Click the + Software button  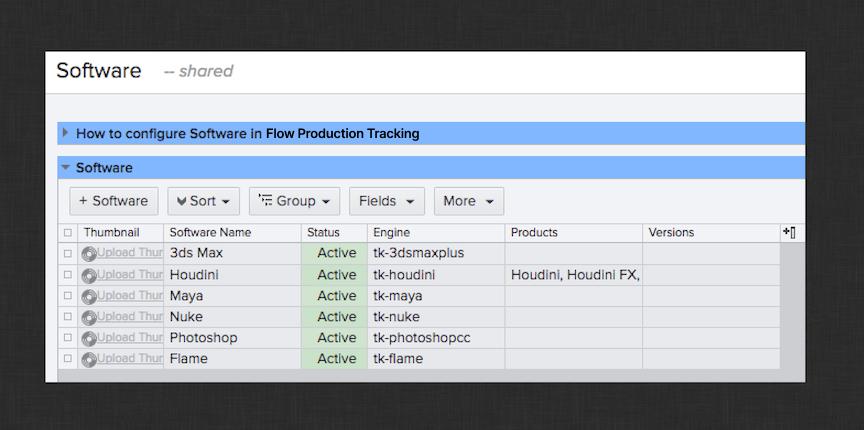113,201
